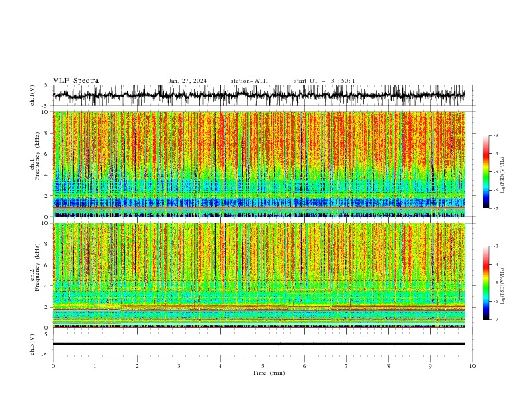
Task: Click the ch.2 'log(PSD)(V²/Hz)' color bar label
Action: [503, 286]
